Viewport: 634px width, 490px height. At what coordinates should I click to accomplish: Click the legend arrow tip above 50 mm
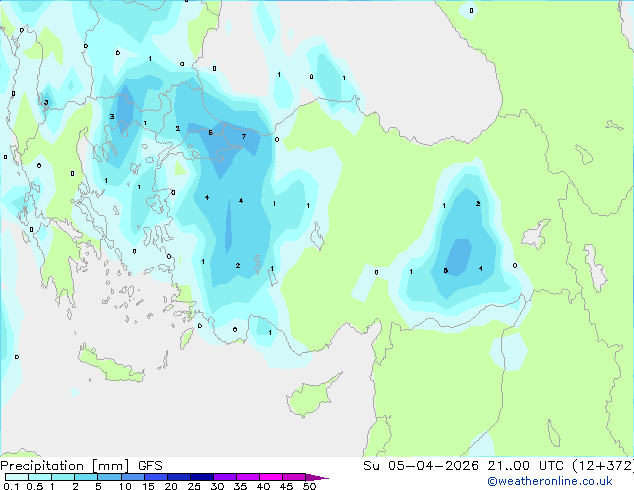click(x=317, y=477)
